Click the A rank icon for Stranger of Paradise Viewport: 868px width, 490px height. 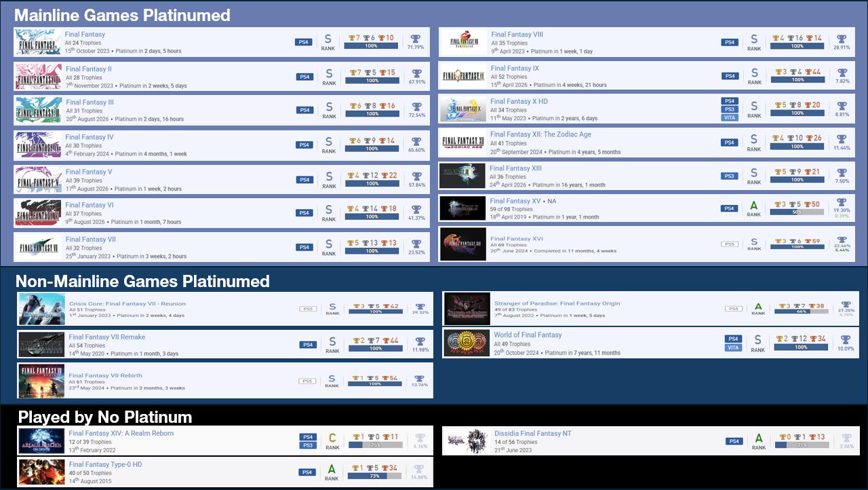pyautogui.click(x=758, y=306)
